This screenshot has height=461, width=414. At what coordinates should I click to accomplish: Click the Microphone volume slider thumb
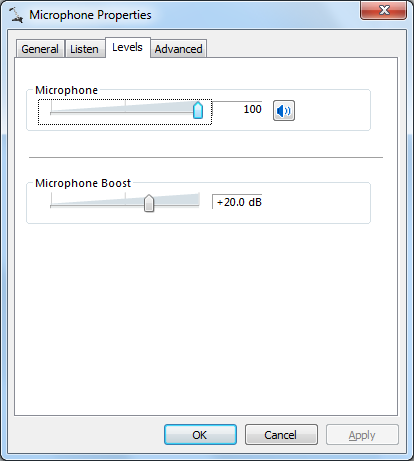click(x=198, y=110)
